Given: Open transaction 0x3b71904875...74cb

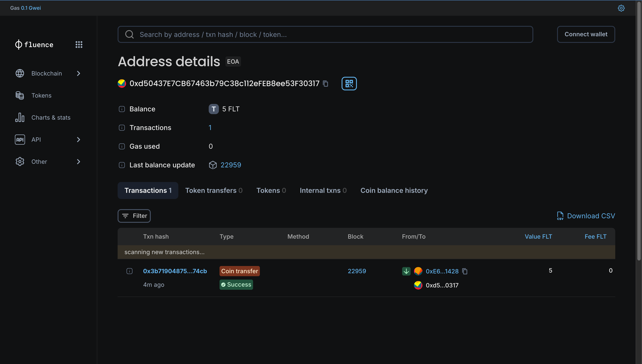Looking at the screenshot, I should [x=175, y=271].
